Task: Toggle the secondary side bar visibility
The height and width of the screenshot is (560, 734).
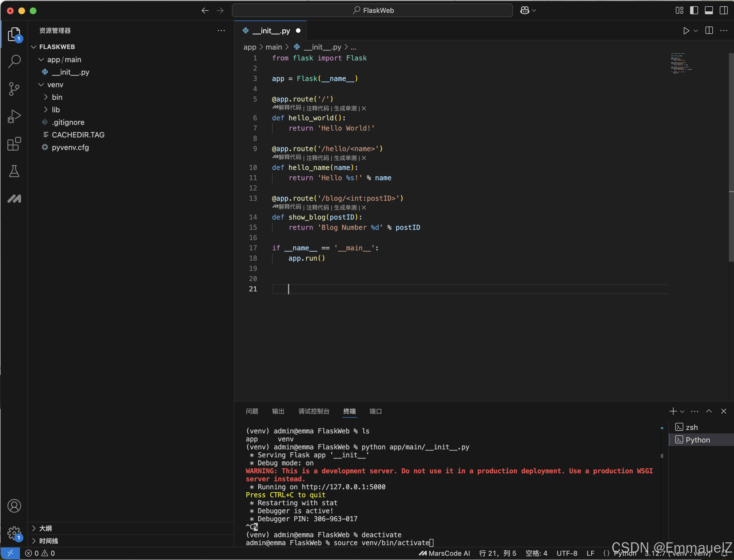Action: (724, 10)
